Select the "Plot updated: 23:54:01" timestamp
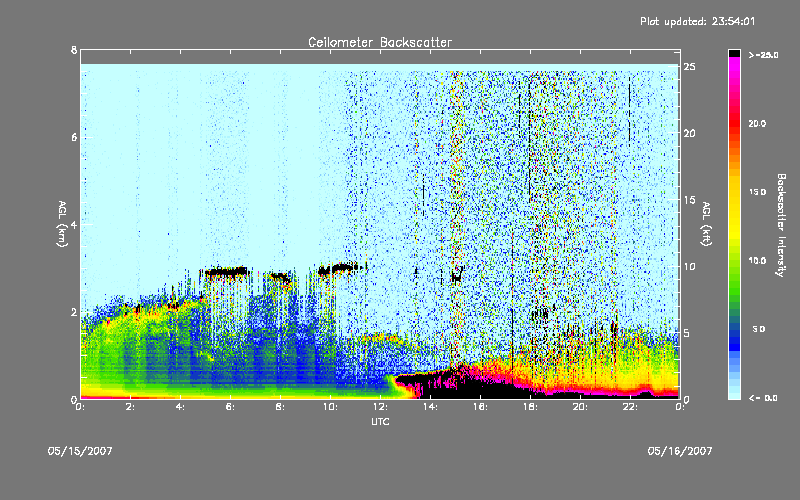Image resolution: width=800 pixels, height=500 pixels. [x=697, y=21]
